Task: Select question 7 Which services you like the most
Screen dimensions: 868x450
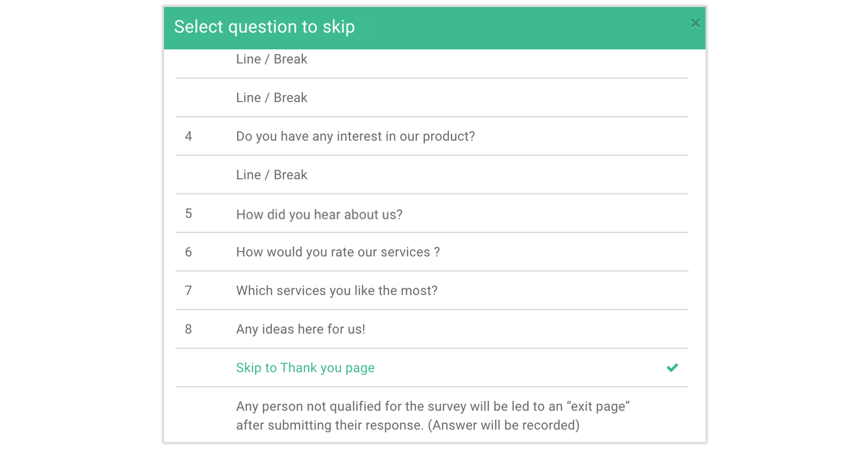Action: point(337,290)
